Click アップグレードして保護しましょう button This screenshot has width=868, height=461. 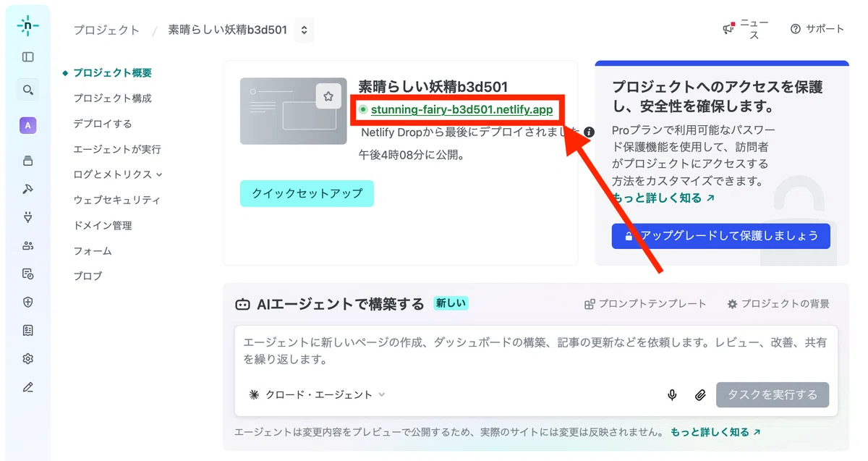(x=720, y=236)
